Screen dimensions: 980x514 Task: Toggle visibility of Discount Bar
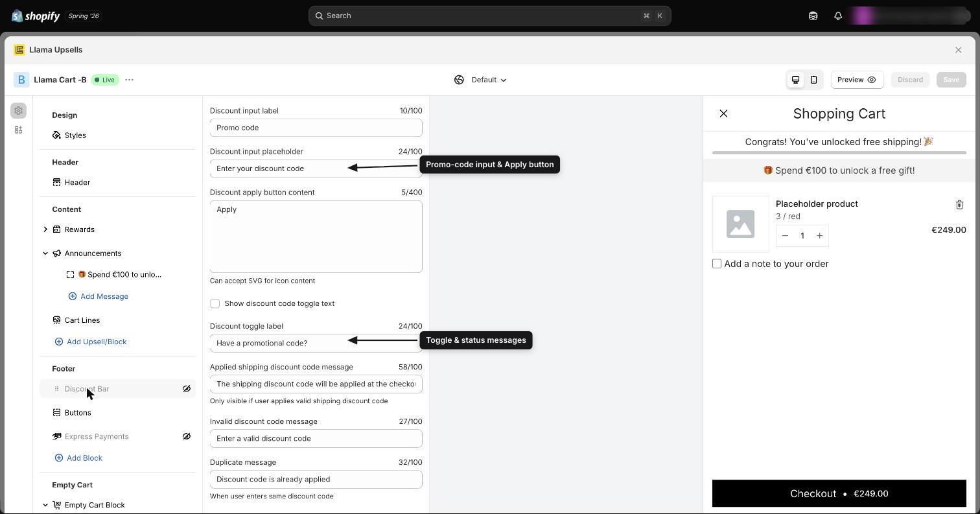(186, 389)
